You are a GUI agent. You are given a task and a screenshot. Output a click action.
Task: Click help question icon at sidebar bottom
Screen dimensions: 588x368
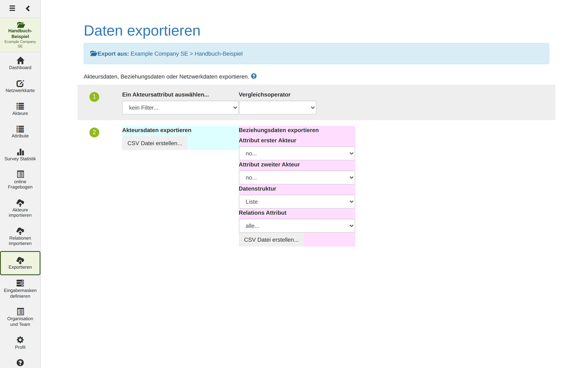pyautogui.click(x=20, y=363)
